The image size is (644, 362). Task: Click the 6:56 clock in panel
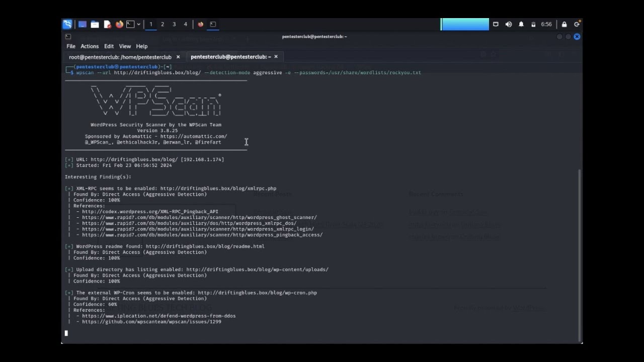pos(546,24)
